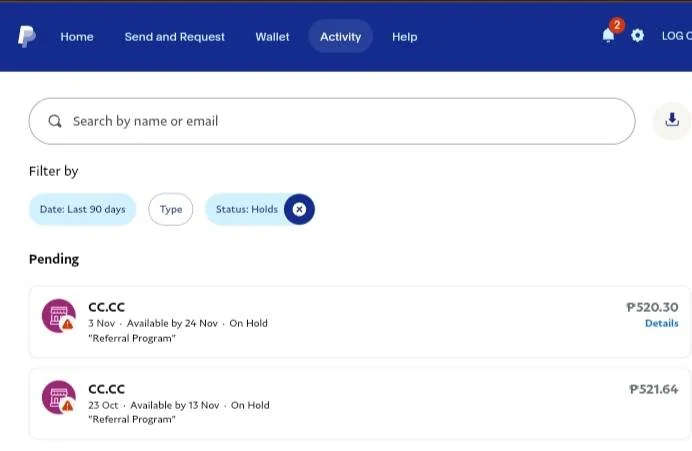
Task: Open the notifications bell
Action: pos(608,35)
